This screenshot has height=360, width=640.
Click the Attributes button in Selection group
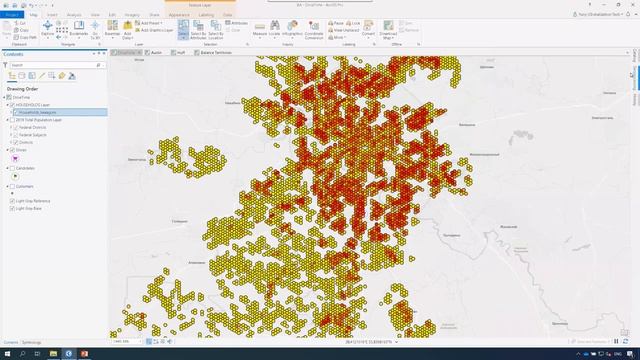point(236,23)
